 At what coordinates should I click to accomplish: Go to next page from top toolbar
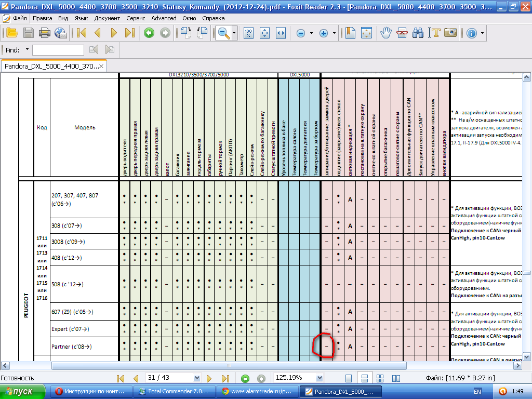click(x=114, y=33)
